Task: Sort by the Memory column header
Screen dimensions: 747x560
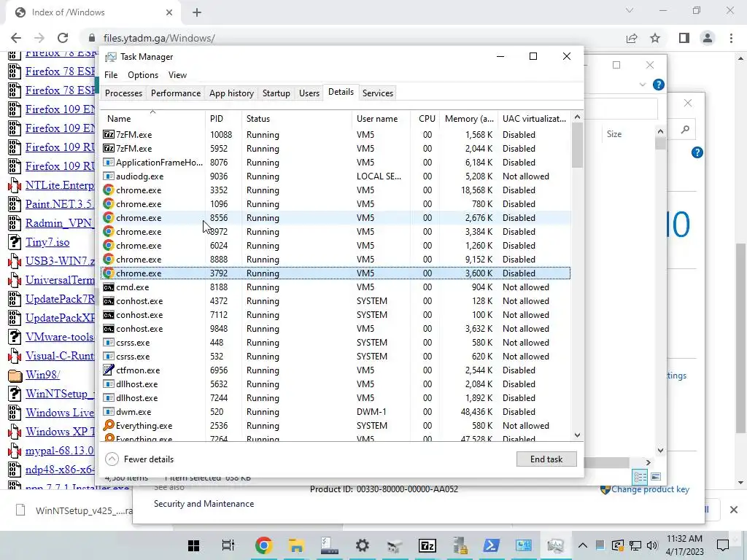Action: (469, 119)
